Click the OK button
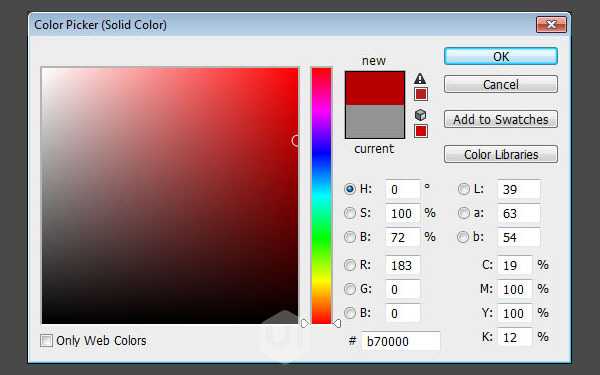 [x=501, y=57]
